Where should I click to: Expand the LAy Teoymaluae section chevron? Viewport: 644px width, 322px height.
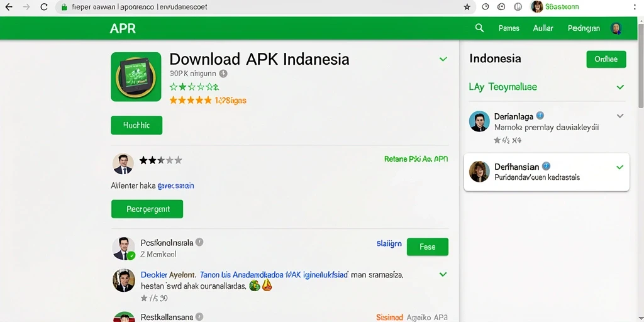(620, 87)
